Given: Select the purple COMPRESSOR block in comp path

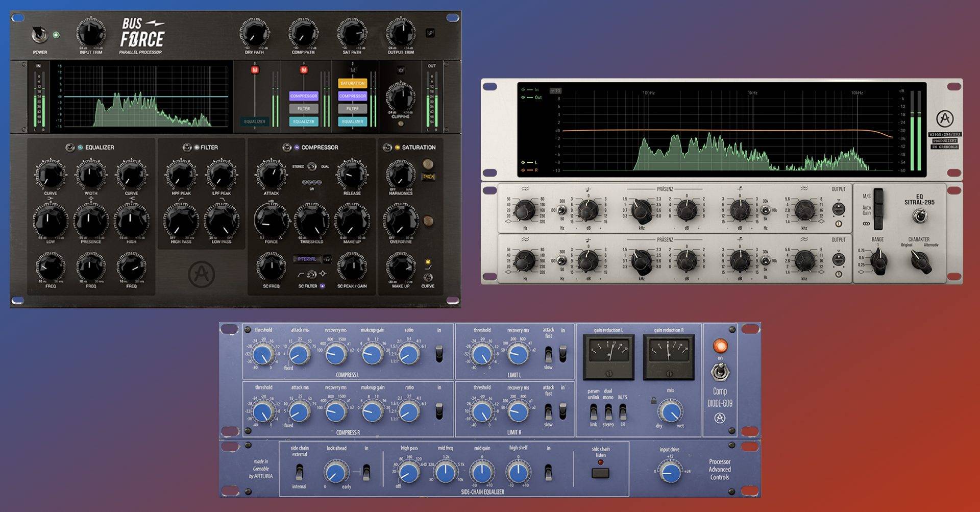Looking at the screenshot, I should tap(304, 95).
